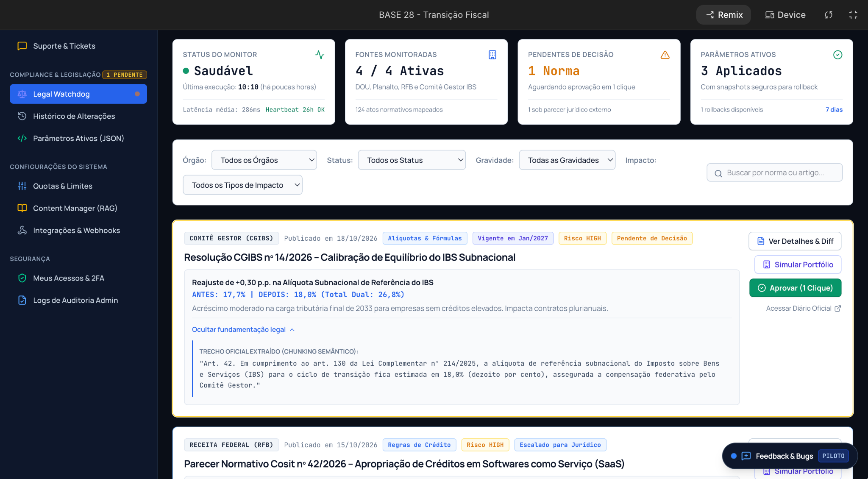This screenshot has width=868, height=479.
Task: Click the Suporte & Tickets chat icon
Action: pyautogui.click(x=22, y=46)
